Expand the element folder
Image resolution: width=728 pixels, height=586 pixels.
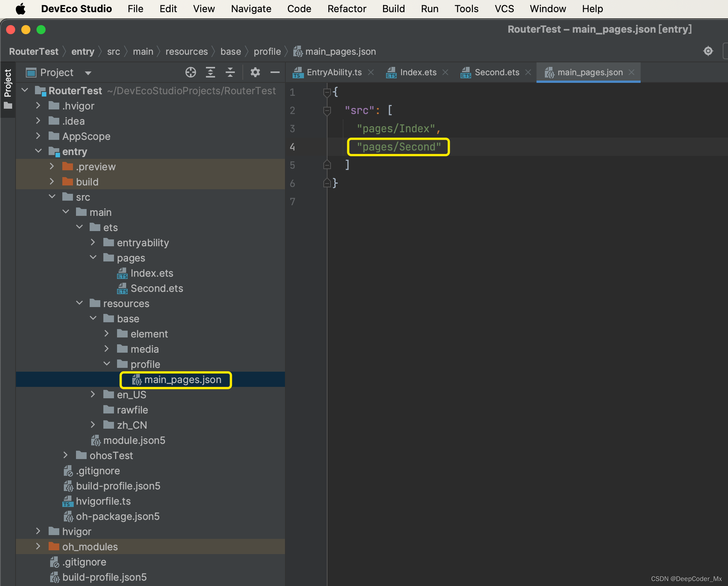(x=106, y=334)
